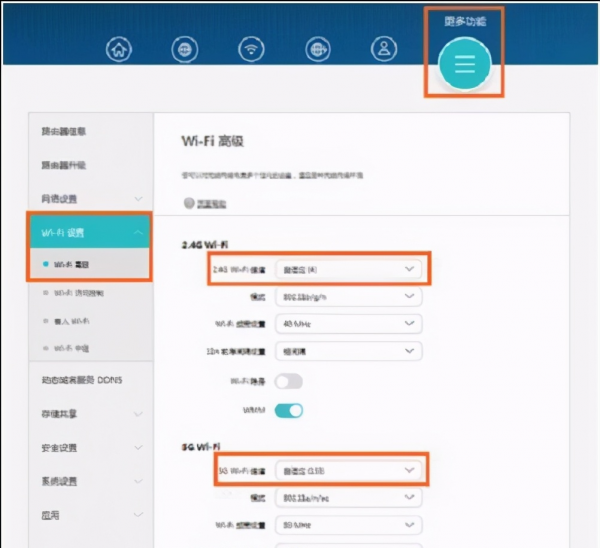Expand the 应用 sidebar section
Screen dimensions: 600x548
91,515
